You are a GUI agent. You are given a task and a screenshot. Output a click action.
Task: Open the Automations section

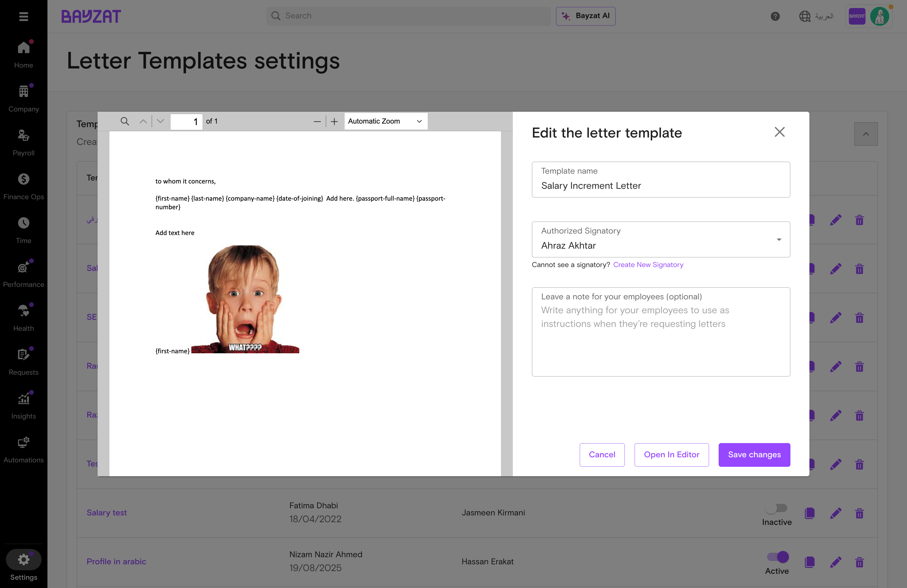[x=24, y=449]
